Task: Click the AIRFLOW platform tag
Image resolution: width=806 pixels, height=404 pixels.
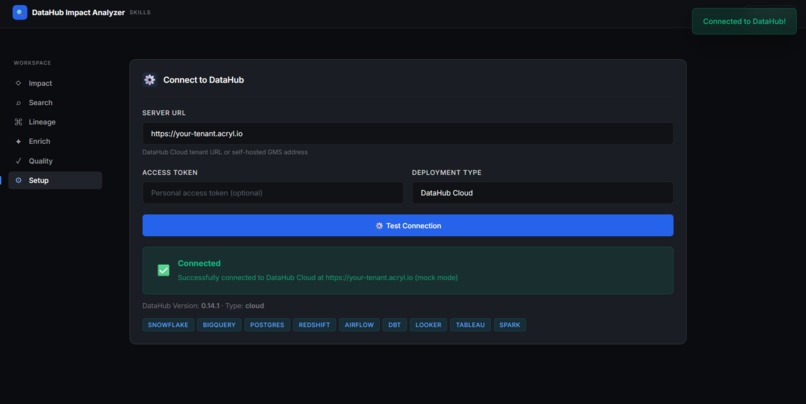Action: [359, 325]
